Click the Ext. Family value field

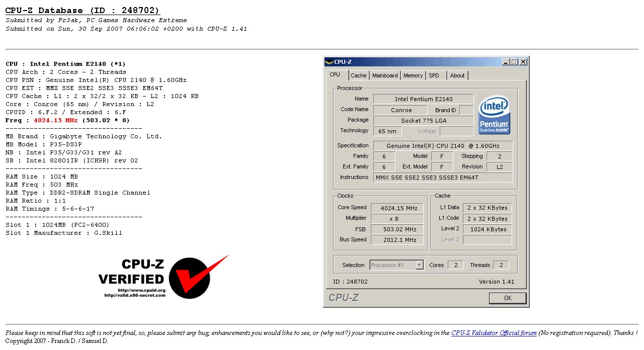click(x=384, y=167)
